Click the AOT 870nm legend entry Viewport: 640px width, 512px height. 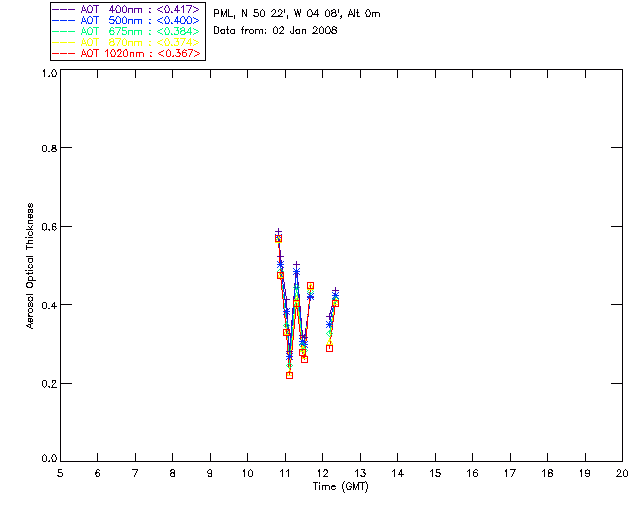(x=126, y=42)
